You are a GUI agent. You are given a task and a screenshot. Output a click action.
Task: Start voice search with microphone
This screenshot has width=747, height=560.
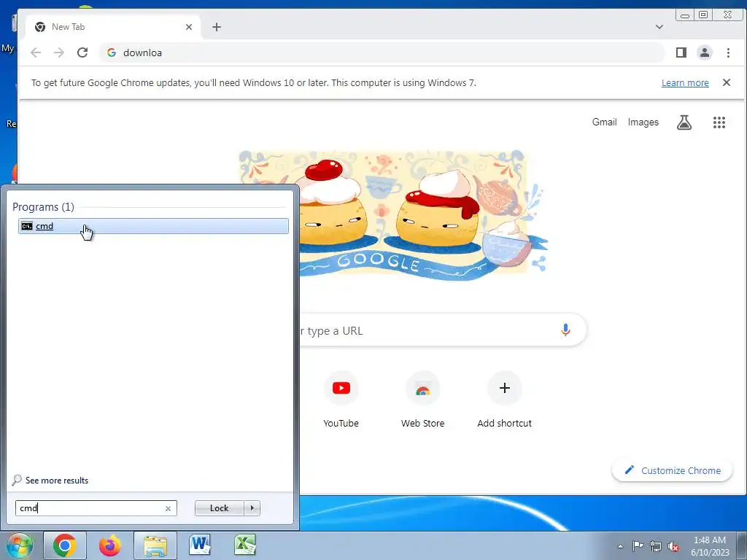coord(565,330)
